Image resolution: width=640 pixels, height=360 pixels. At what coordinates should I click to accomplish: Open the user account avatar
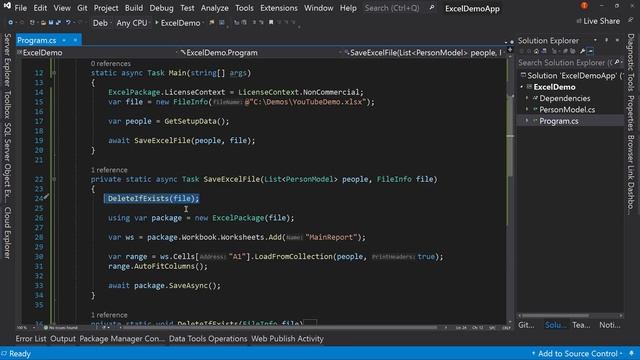point(584,6)
